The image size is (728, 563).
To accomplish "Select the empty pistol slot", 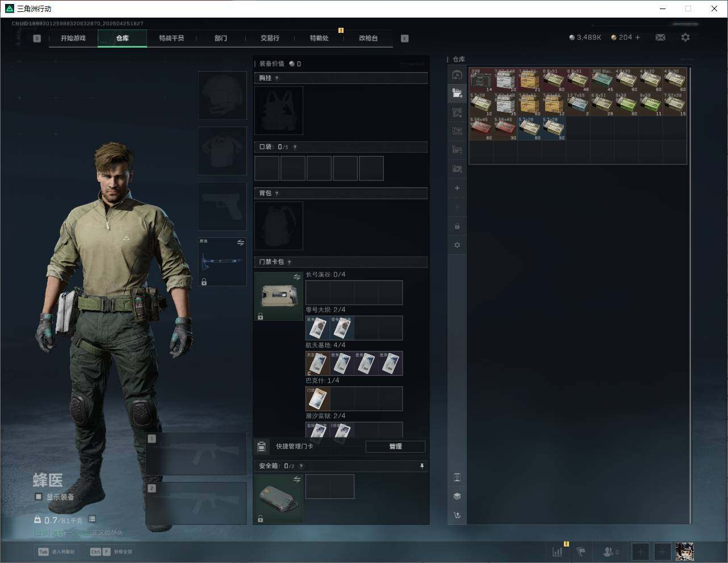I will coord(223,207).
